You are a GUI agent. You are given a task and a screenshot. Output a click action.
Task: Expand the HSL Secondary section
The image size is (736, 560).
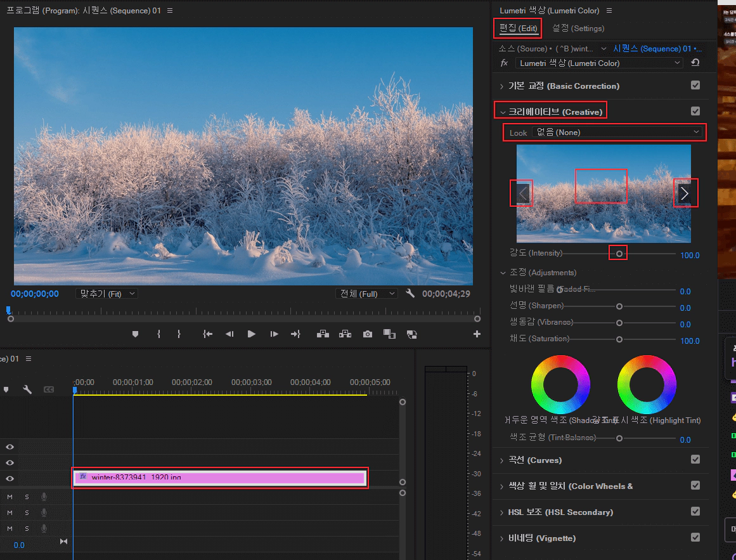point(502,512)
